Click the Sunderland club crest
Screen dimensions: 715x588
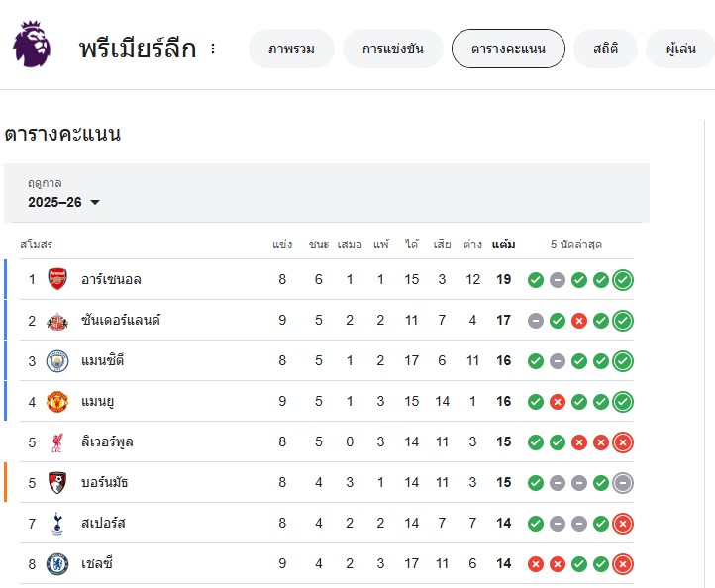click(x=57, y=320)
